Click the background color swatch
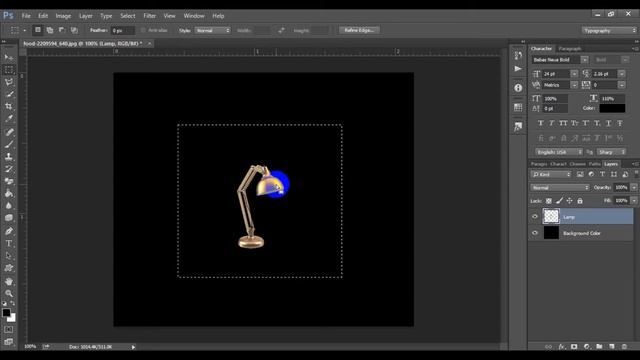The image size is (640, 360). click(13, 318)
